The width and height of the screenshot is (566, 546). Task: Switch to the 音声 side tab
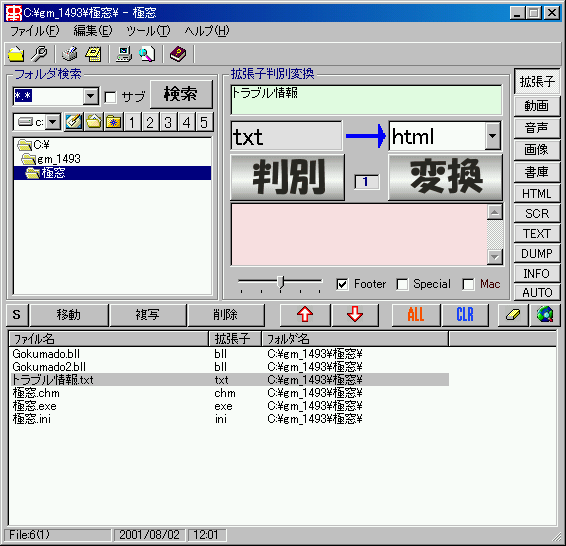click(x=537, y=128)
